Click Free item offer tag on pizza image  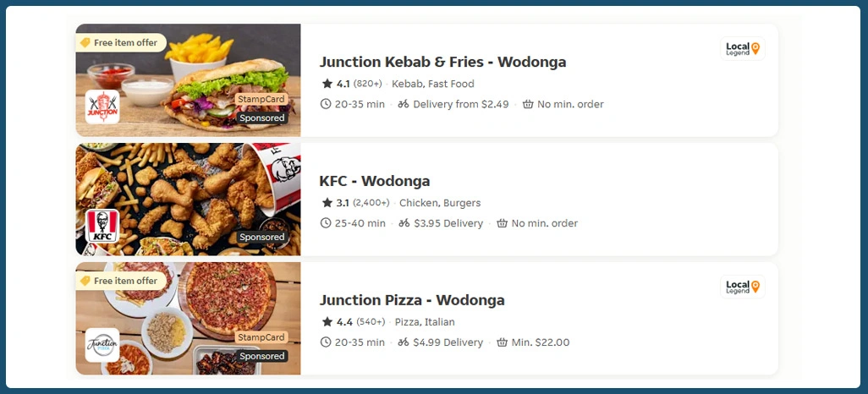119,281
